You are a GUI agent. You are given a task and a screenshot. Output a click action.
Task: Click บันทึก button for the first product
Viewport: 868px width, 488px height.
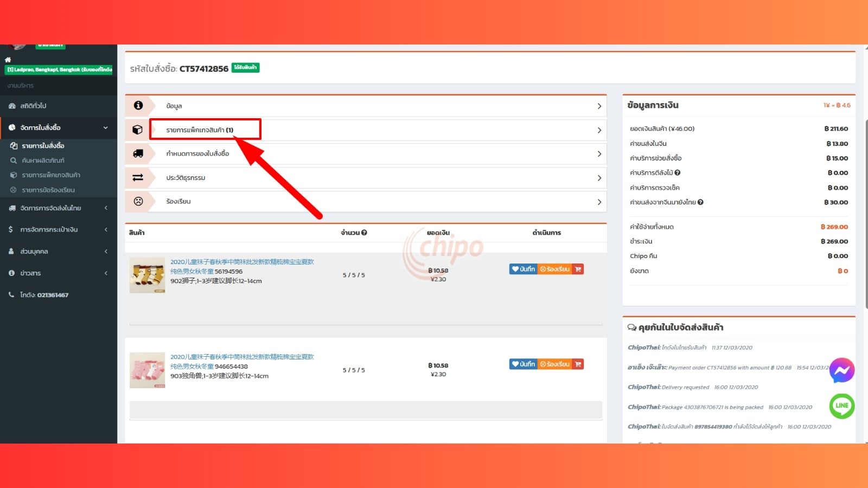tap(523, 269)
